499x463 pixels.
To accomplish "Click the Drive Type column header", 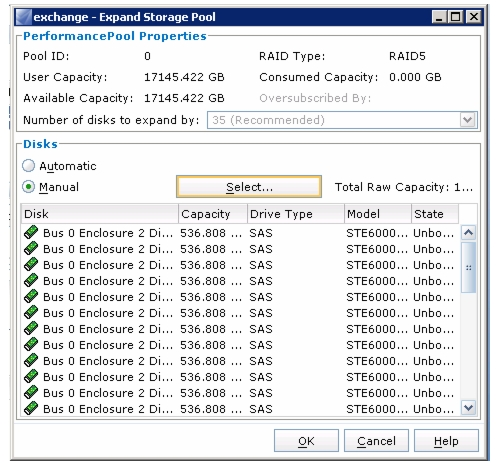I will coord(296,214).
